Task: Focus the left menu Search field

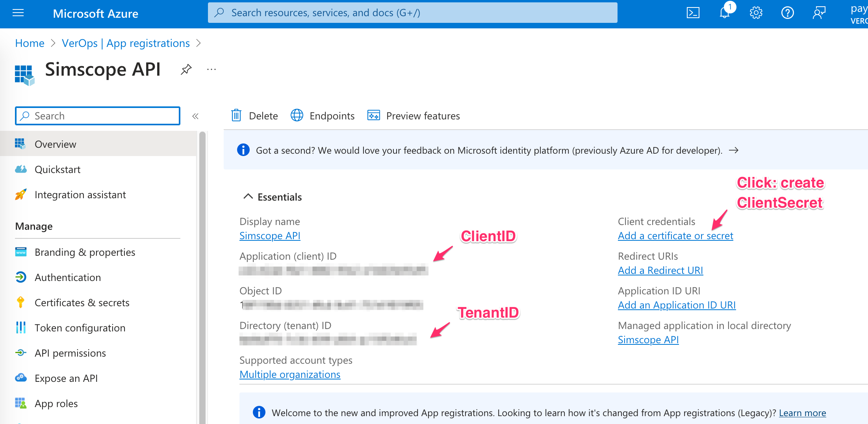Action: pos(98,116)
